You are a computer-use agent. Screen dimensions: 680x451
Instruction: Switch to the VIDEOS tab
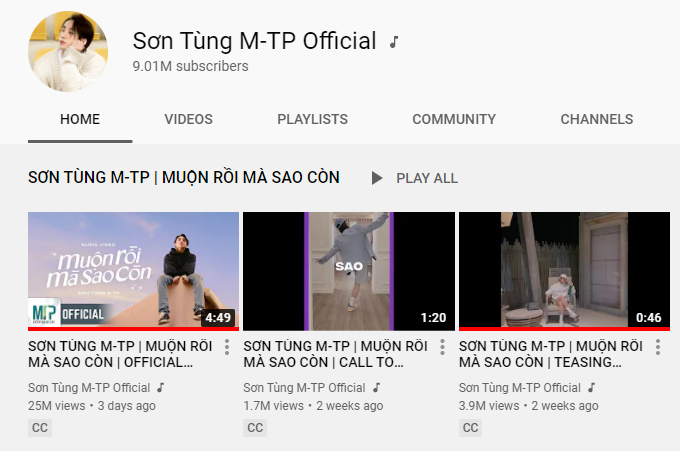pos(188,119)
